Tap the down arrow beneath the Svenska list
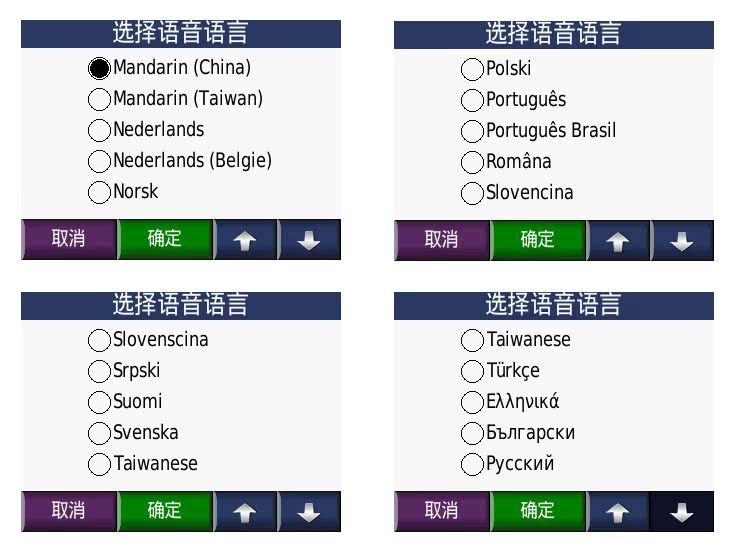 (x=309, y=512)
